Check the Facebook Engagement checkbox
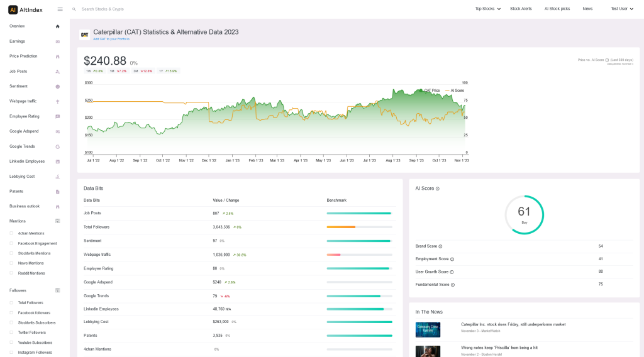 11,243
